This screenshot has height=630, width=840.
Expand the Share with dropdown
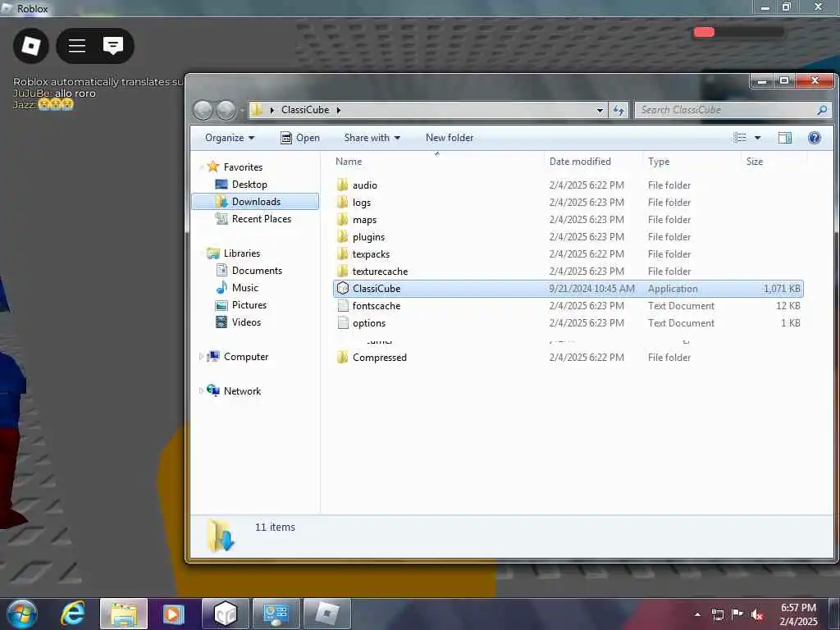tap(372, 138)
